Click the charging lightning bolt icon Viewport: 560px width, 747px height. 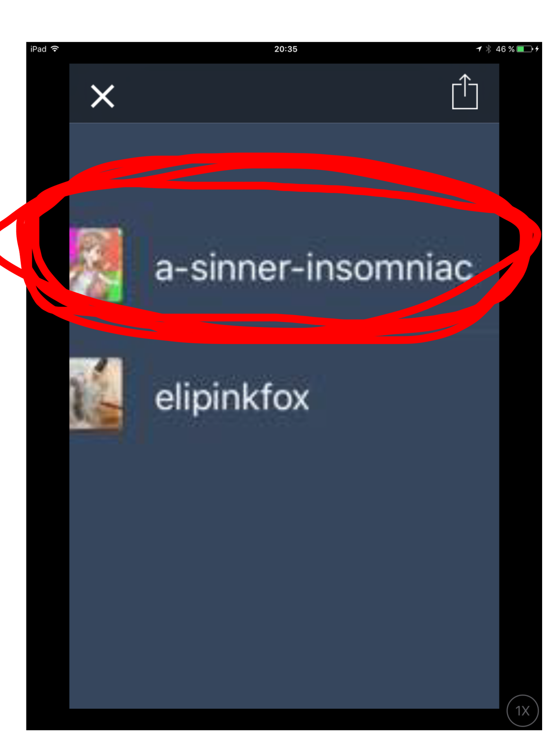tap(537, 49)
